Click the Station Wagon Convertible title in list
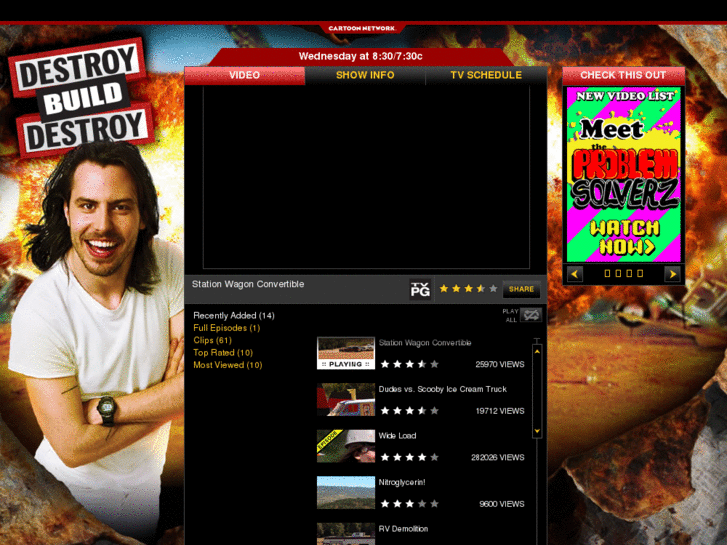The width and height of the screenshot is (727, 545). [425, 343]
